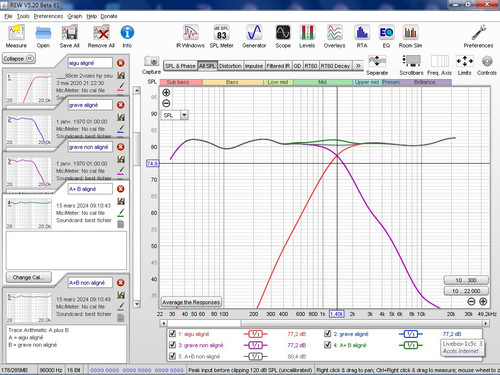Open the Info icon
The height and width of the screenshot is (375, 500).
coord(127,36)
